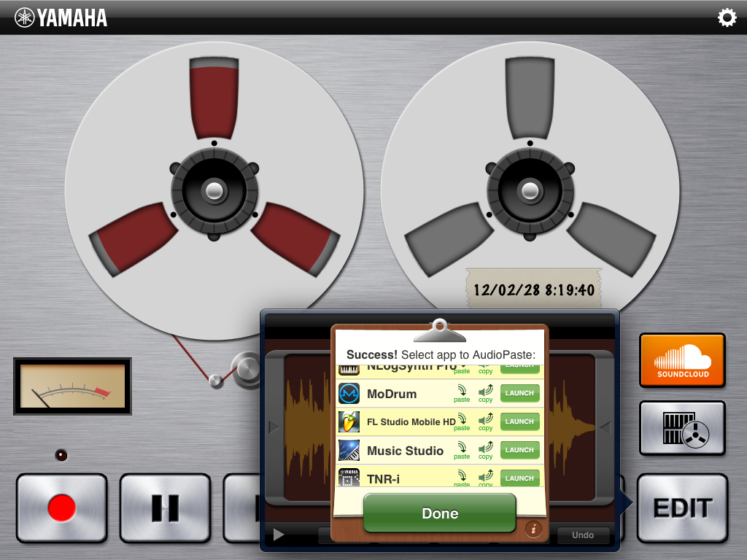Move the left trim handle arrow
This screenshot has height=560, width=747.
(x=274, y=427)
